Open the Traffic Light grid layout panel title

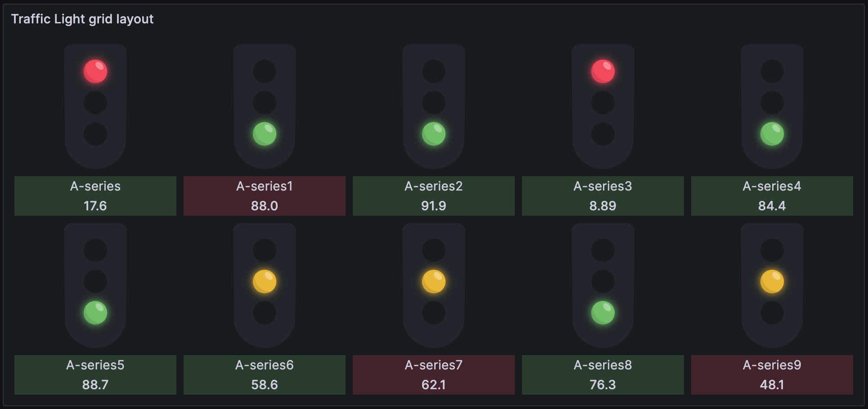pos(82,19)
